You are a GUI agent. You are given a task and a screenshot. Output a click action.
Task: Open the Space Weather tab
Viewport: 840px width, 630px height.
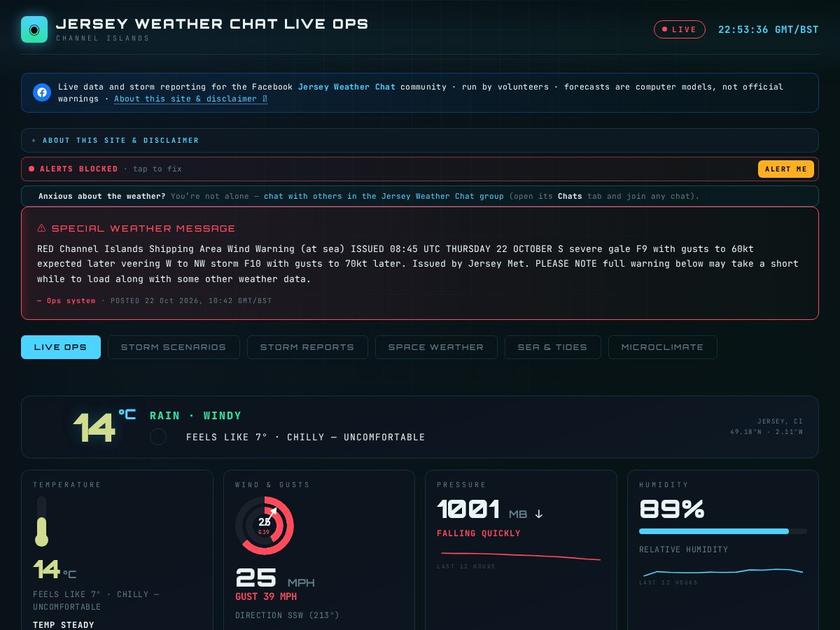[436, 347]
